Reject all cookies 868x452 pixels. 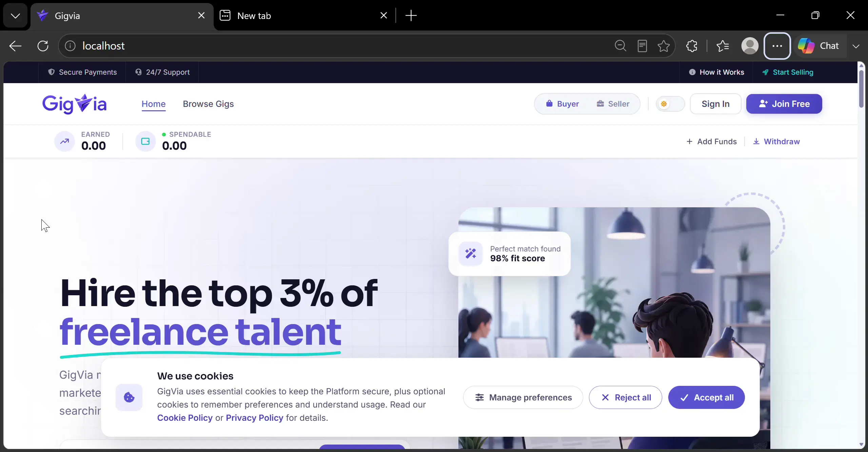pyautogui.click(x=626, y=397)
